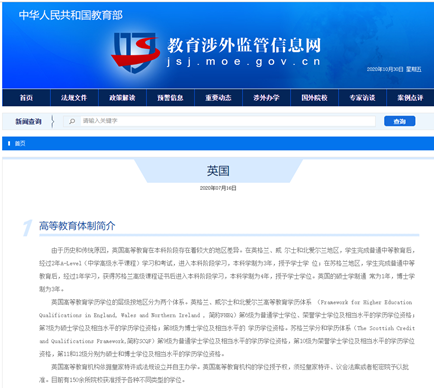Click the 教育涉外监管信息网 site title

point(244,45)
